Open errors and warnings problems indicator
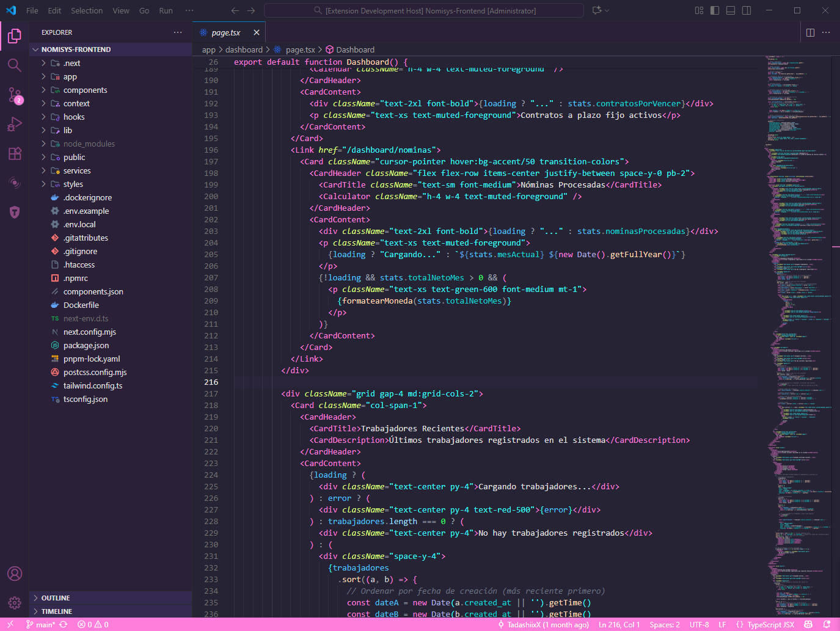The image size is (840, 631). pyautogui.click(x=93, y=625)
